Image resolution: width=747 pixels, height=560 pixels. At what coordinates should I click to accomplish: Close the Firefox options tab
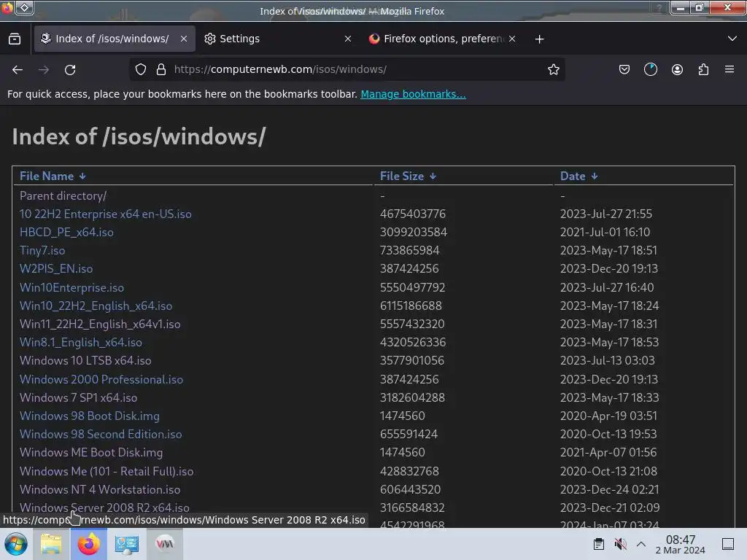pyautogui.click(x=512, y=39)
